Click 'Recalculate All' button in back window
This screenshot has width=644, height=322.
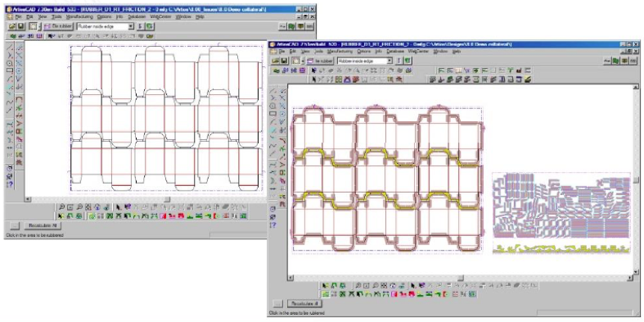pos(43,225)
